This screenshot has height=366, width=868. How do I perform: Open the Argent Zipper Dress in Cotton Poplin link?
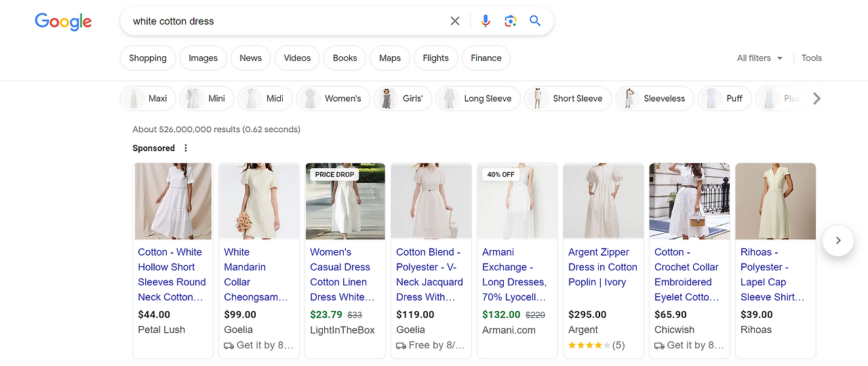point(603,267)
